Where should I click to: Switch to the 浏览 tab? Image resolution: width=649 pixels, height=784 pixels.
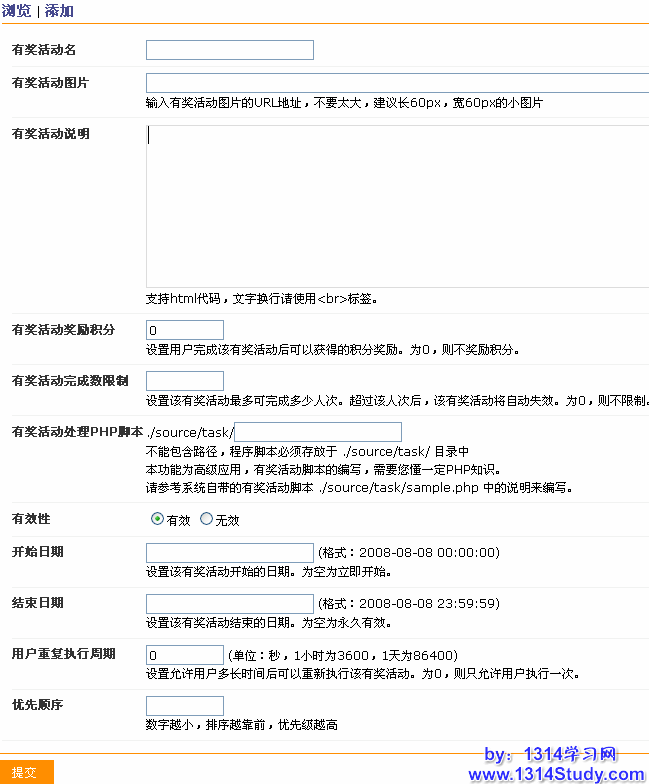tap(15, 12)
